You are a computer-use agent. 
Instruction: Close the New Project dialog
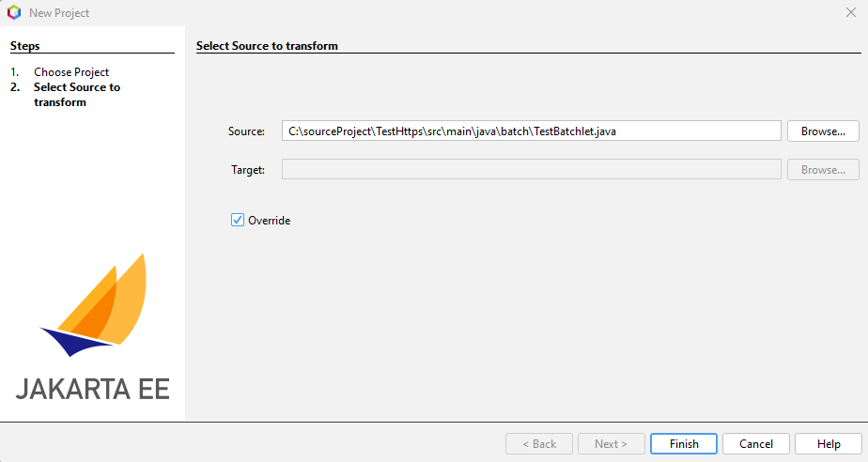point(851,13)
